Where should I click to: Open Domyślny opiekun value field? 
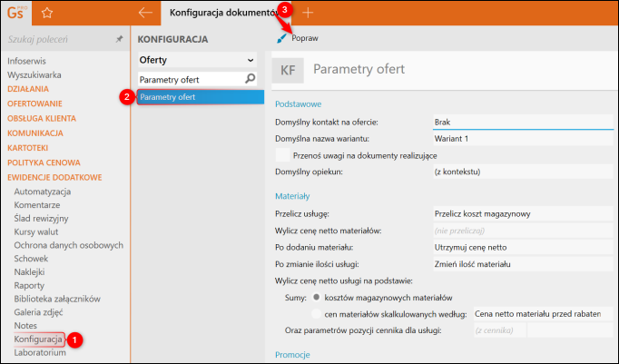click(523, 172)
